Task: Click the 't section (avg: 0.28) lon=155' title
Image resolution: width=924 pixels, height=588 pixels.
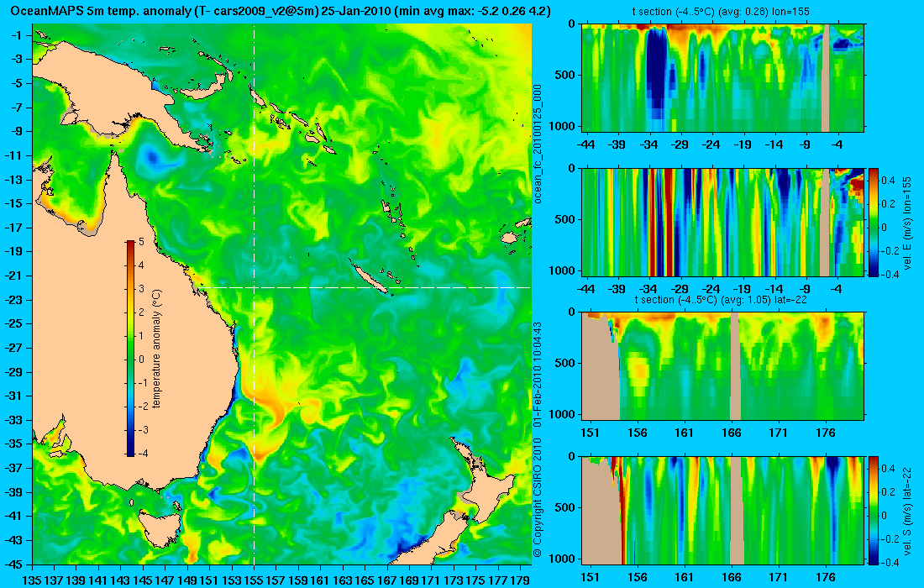Action: pyautogui.click(x=720, y=11)
